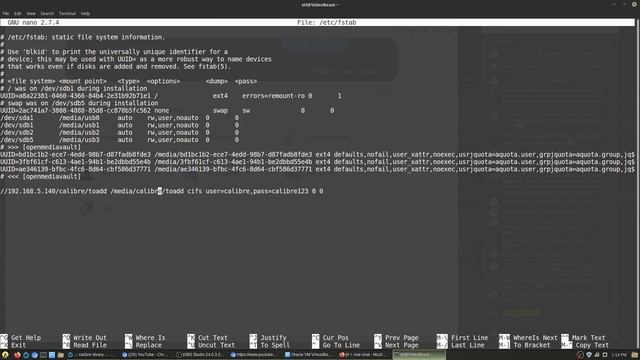Click the Next Page shortcut hint
Screen dimensions: 640x360
(x=396, y=345)
